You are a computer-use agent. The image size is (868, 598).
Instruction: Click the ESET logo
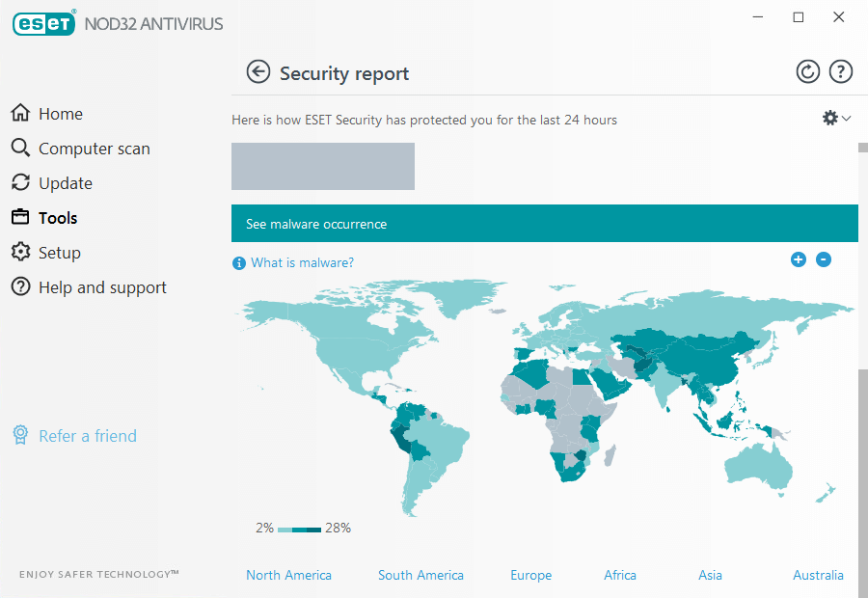point(44,22)
